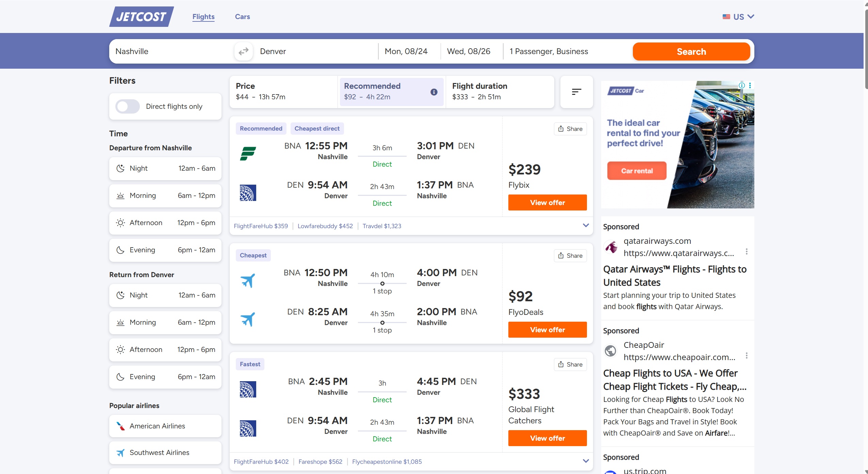The width and height of the screenshot is (868, 474).
Task: Select Afternoon return from Denver filter
Action: pos(165,350)
